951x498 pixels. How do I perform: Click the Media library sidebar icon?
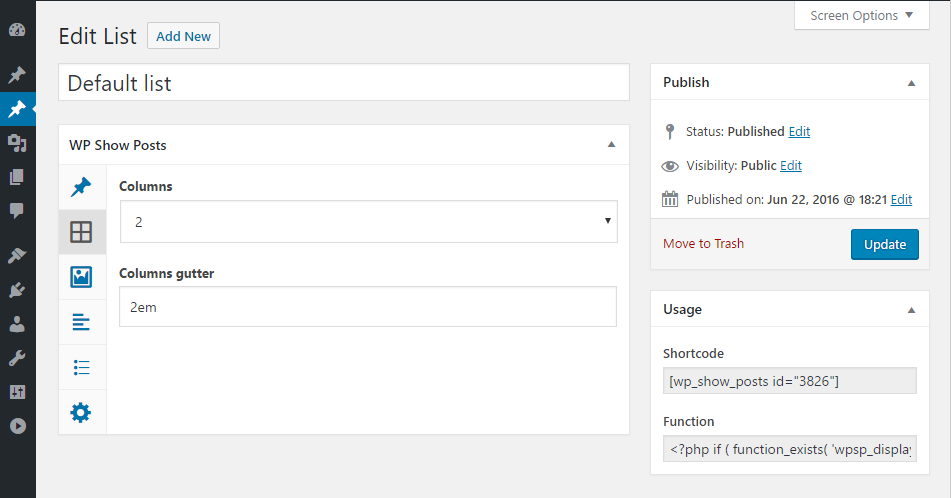click(x=17, y=143)
